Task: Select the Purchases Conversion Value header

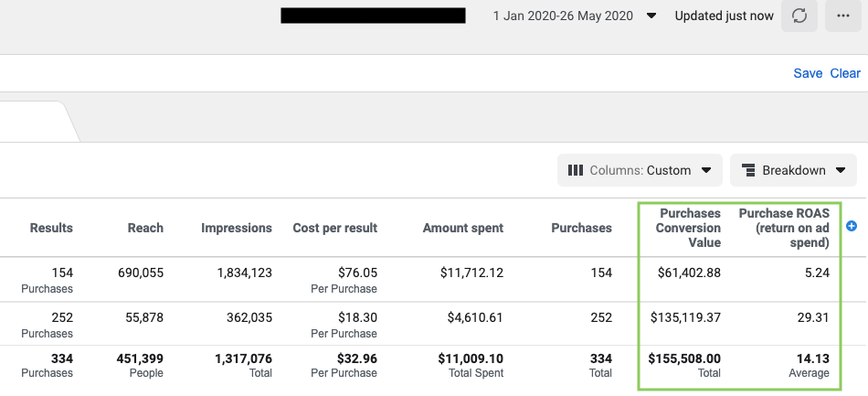Action: 688,228
